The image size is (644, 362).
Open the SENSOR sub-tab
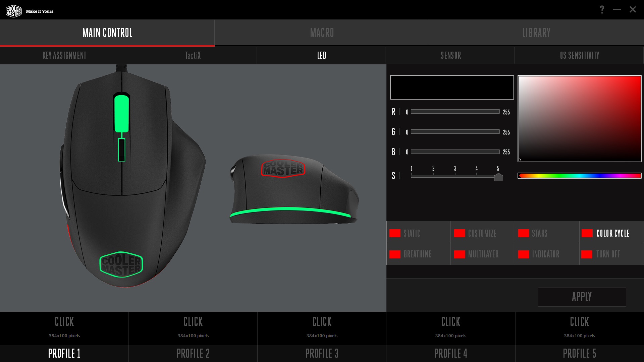450,55
